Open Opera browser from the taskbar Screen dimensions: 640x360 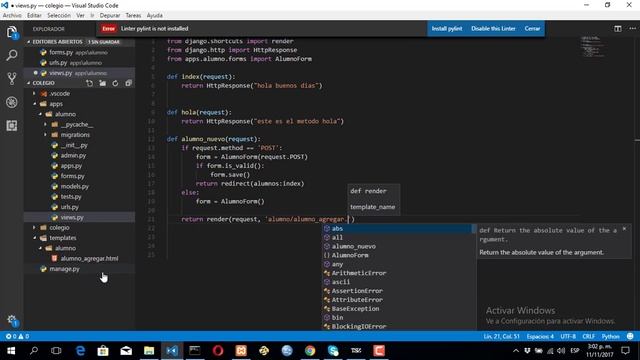218,351
